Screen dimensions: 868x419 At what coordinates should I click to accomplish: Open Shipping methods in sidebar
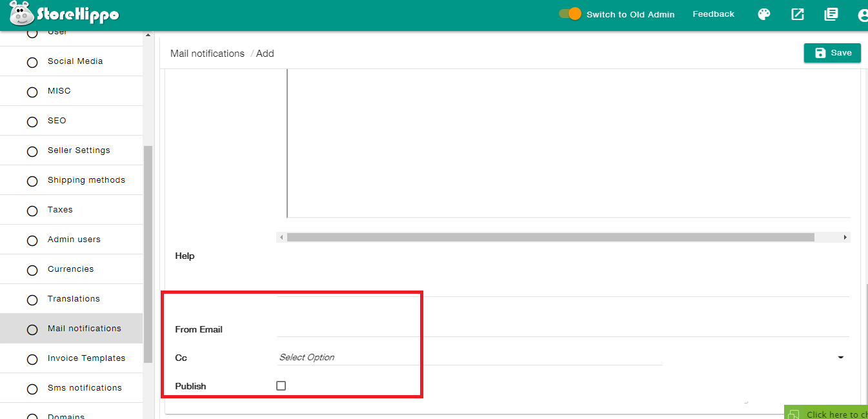tap(86, 180)
